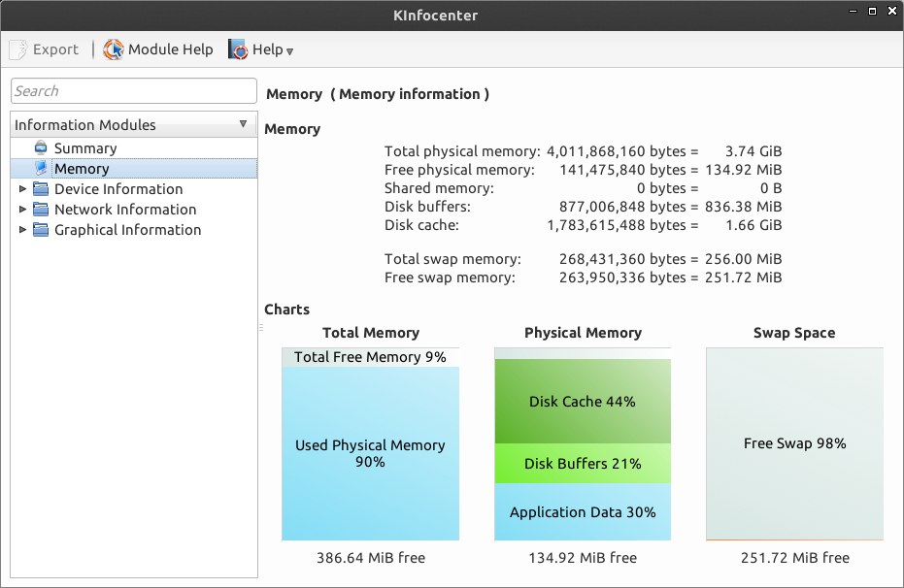
Task: Click the Export toolbar icon
Action: (18, 49)
